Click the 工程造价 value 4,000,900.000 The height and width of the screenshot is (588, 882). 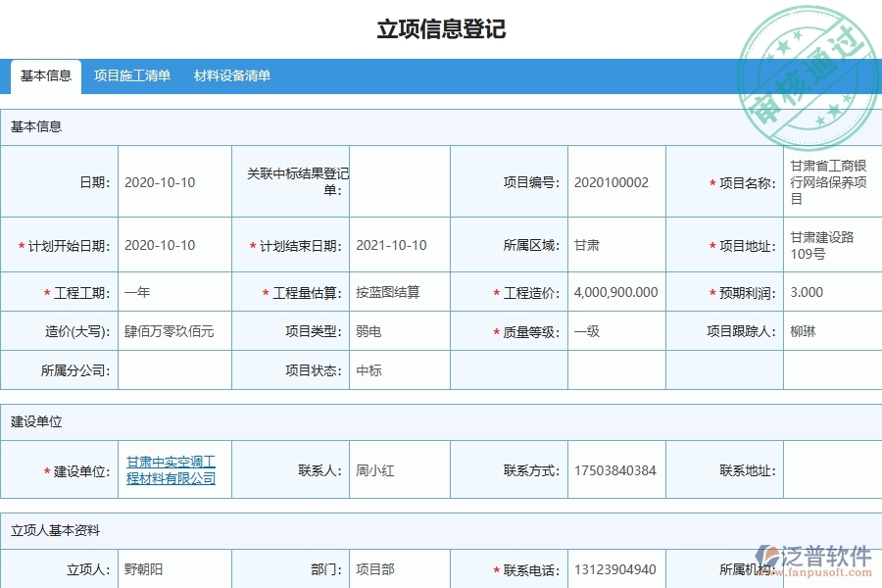point(614,292)
